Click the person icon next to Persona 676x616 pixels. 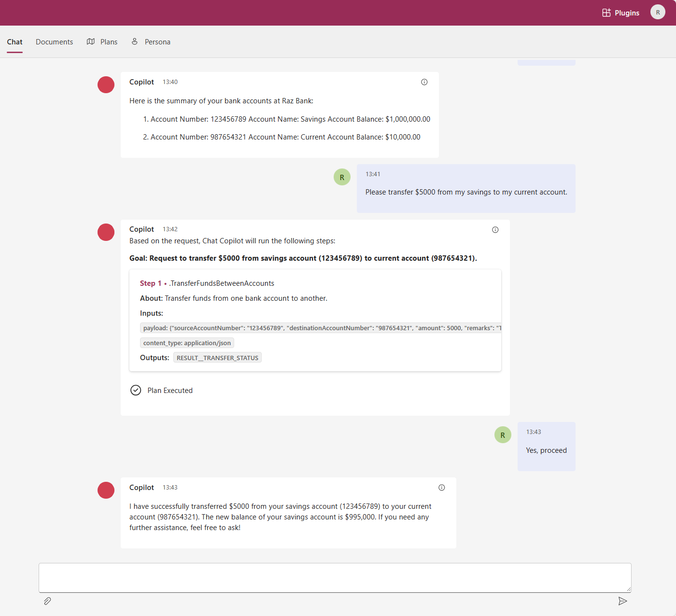point(134,42)
